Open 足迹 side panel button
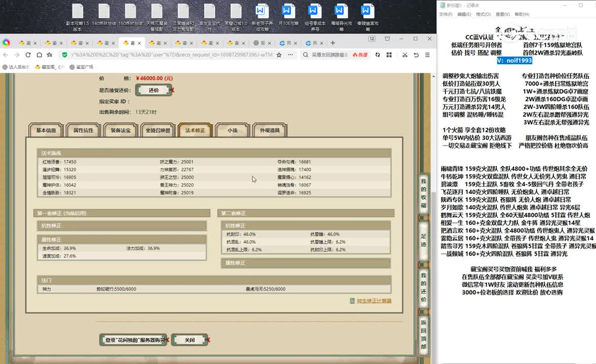This screenshot has height=364, width=596. [423, 240]
